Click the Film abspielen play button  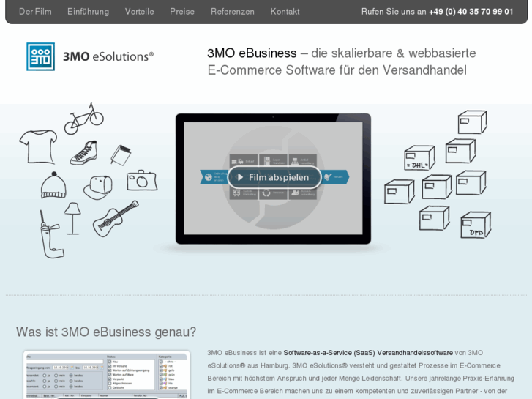tap(274, 177)
